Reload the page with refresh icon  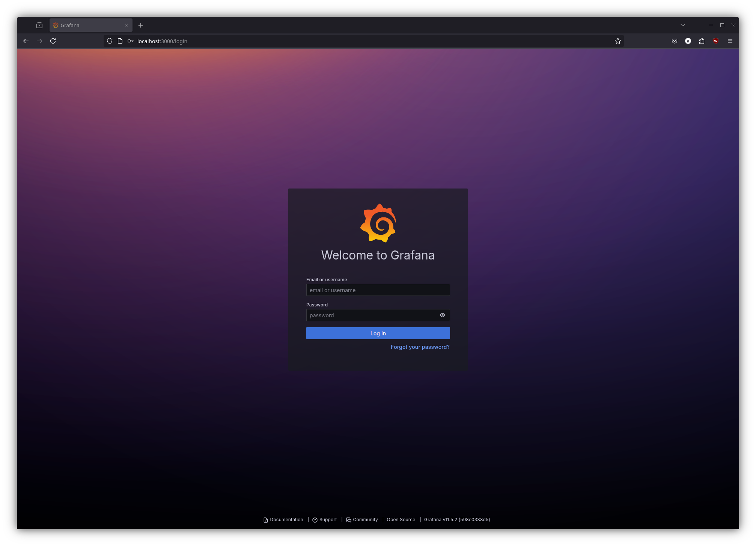pos(53,41)
